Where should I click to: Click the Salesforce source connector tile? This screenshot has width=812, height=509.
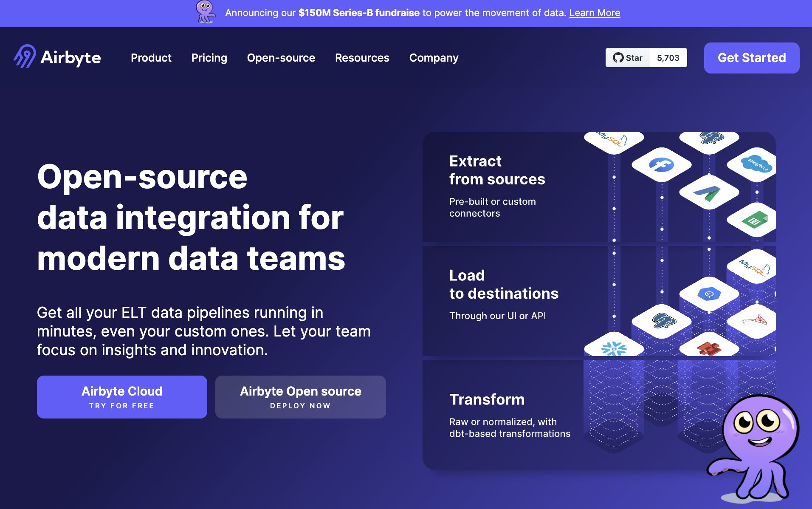tap(753, 164)
